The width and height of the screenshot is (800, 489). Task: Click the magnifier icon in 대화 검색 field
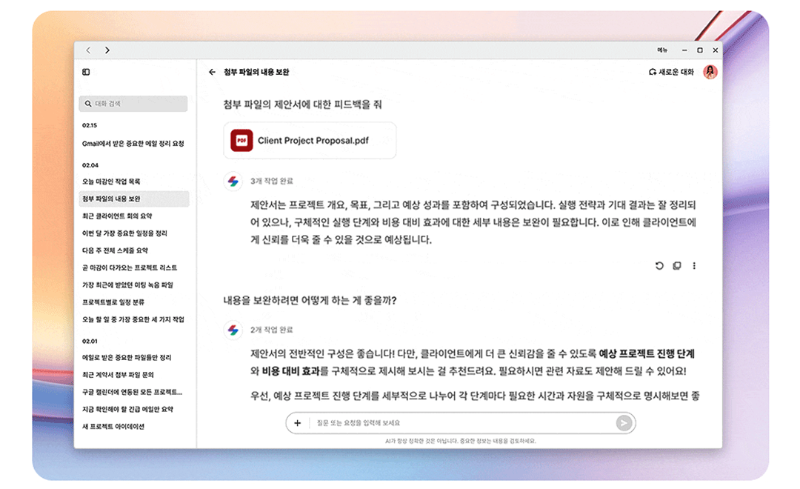coord(88,104)
